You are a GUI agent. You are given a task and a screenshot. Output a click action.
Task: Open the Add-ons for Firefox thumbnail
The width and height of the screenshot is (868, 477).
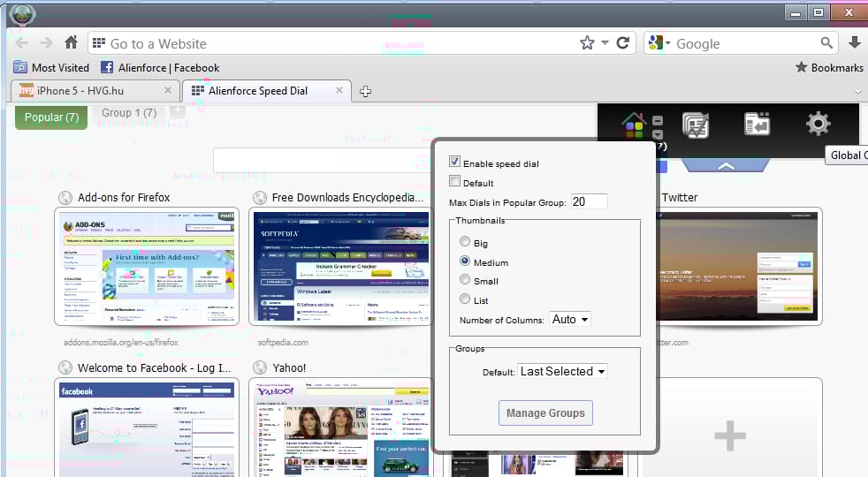tap(147, 267)
